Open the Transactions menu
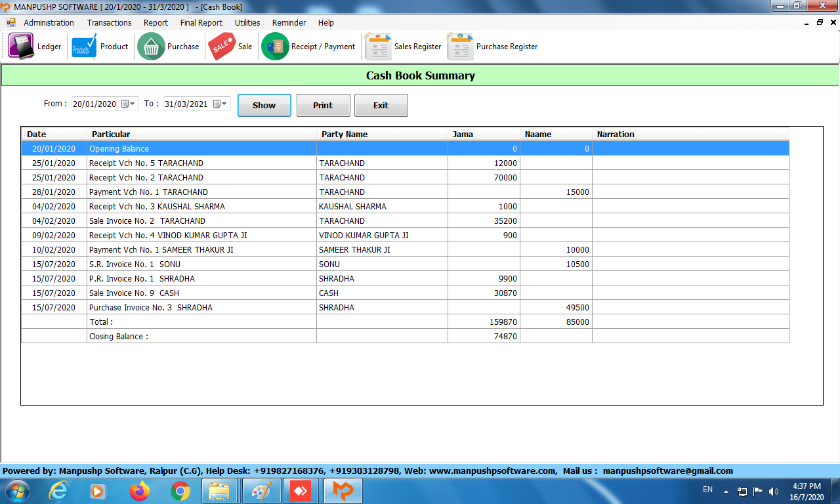Image resolution: width=840 pixels, height=504 pixels. coord(109,22)
